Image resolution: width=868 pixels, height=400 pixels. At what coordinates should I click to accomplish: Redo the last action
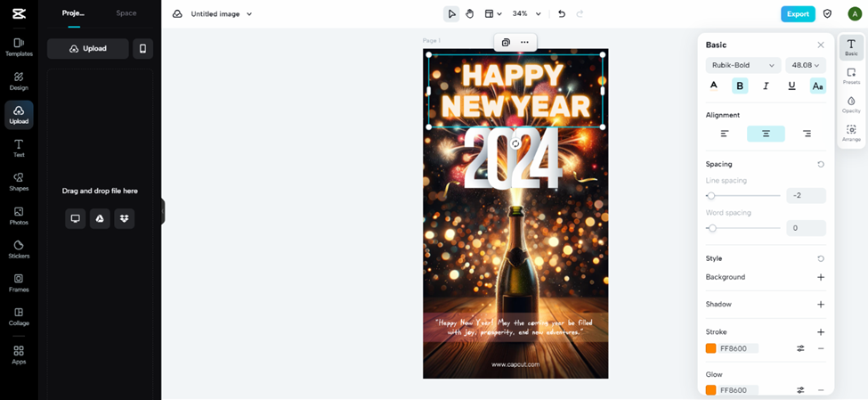point(580,14)
